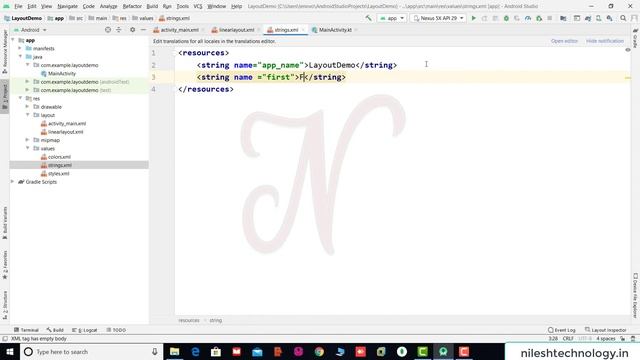Select MainActivity in the project tree
640x360 pixels.
pyautogui.click(x=62, y=73)
